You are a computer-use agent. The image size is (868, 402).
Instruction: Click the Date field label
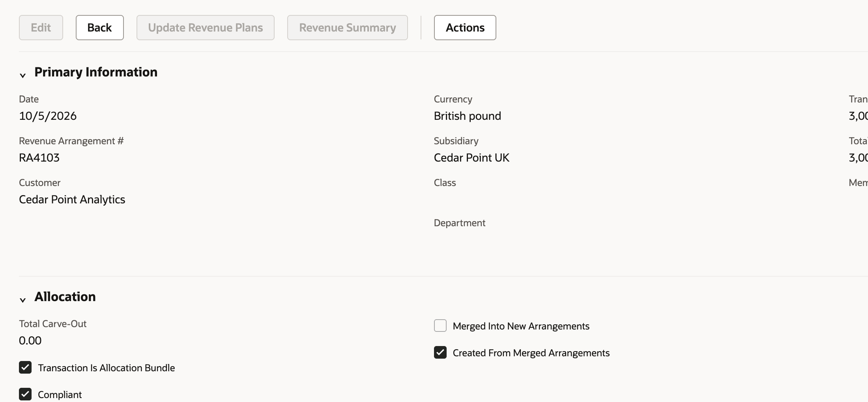(29, 99)
